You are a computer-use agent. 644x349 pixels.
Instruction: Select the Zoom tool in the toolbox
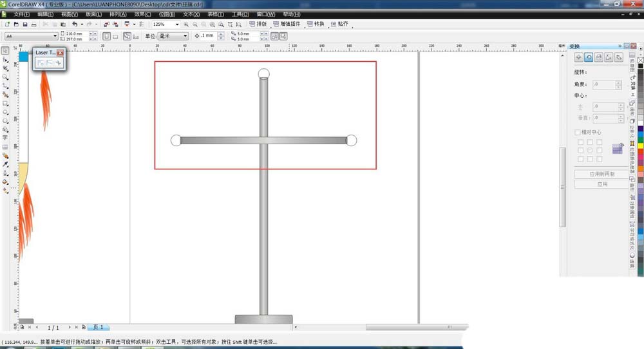tap(5, 77)
